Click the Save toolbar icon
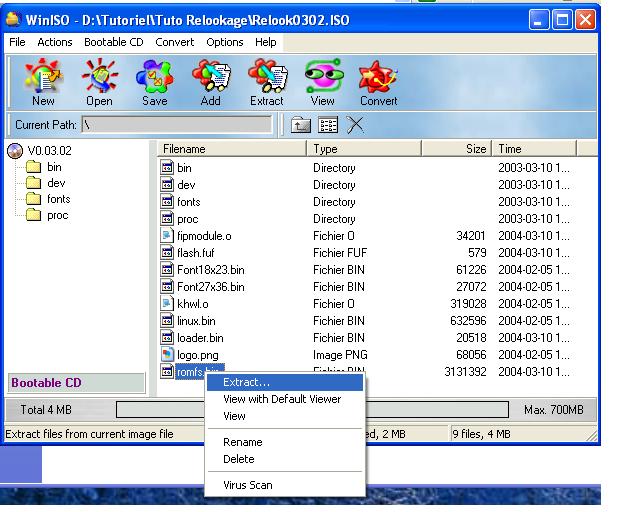Screen dimensions: 640x512 tap(155, 75)
